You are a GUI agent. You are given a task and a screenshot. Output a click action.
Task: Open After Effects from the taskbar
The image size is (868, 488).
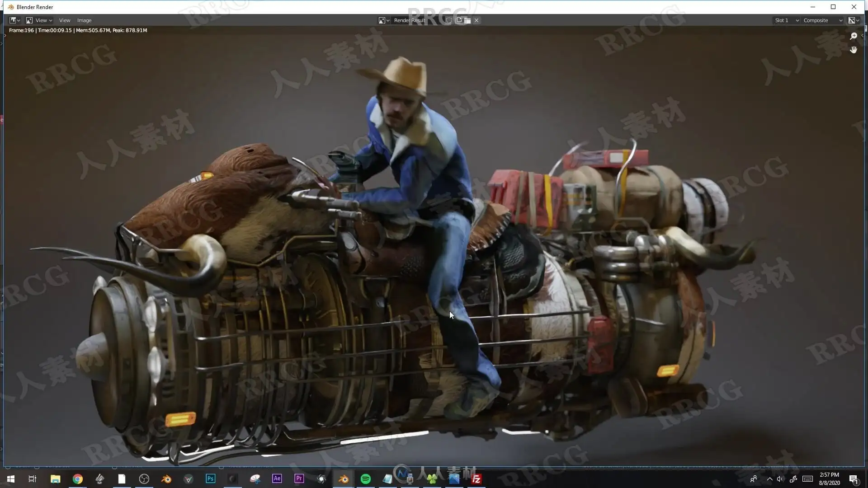[x=277, y=479]
